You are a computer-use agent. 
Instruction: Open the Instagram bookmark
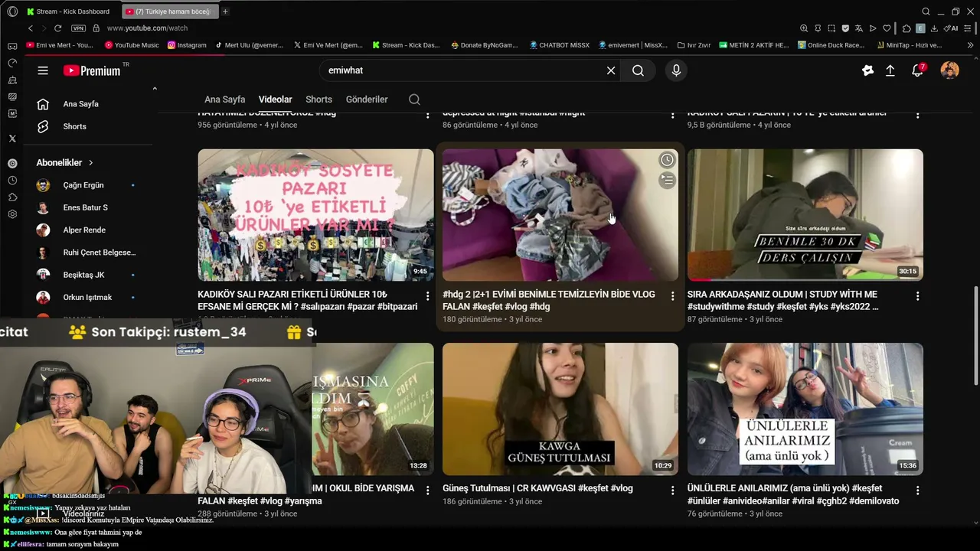[187, 45]
